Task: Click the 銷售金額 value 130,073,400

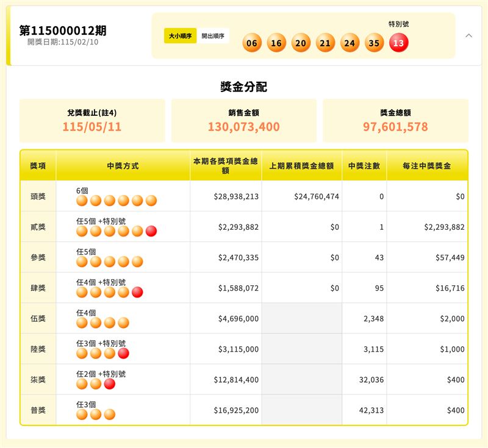Action: 243,127
